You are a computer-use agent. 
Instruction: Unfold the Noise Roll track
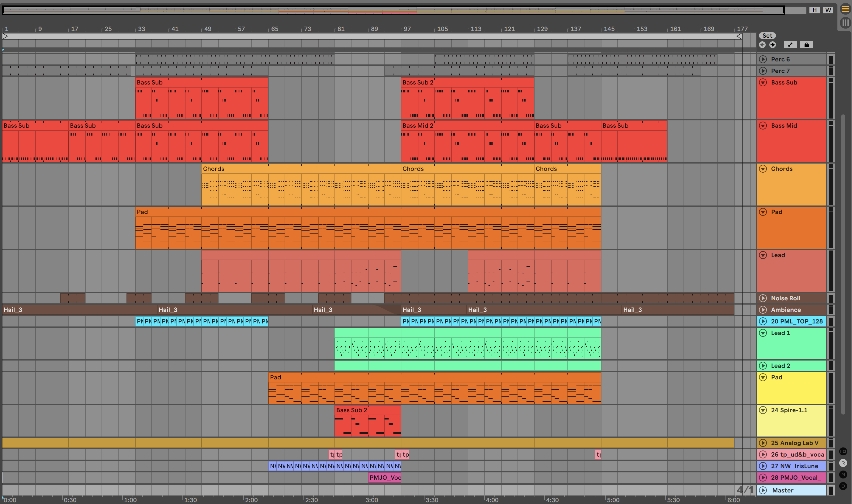(x=763, y=298)
